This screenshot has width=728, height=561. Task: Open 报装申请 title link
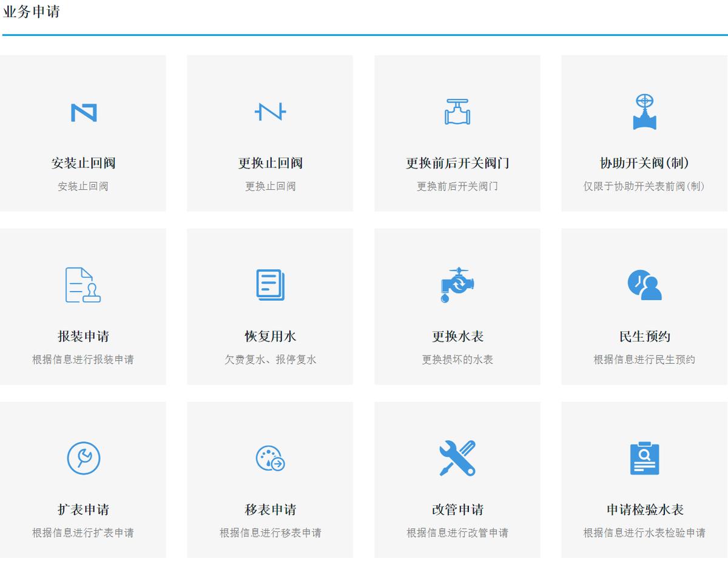click(83, 337)
